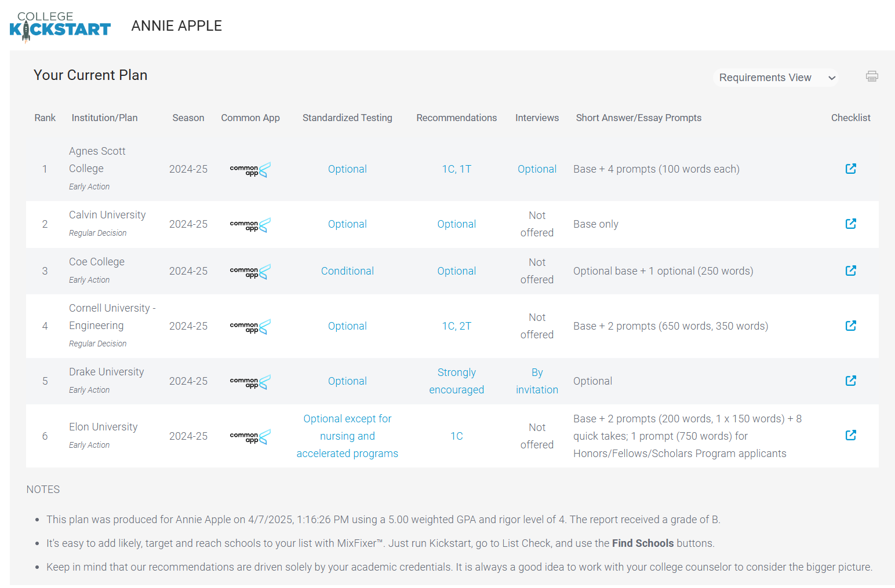895x588 pixels.
Task: Click Common App logo in Drake University row
Action: [250, 382]
